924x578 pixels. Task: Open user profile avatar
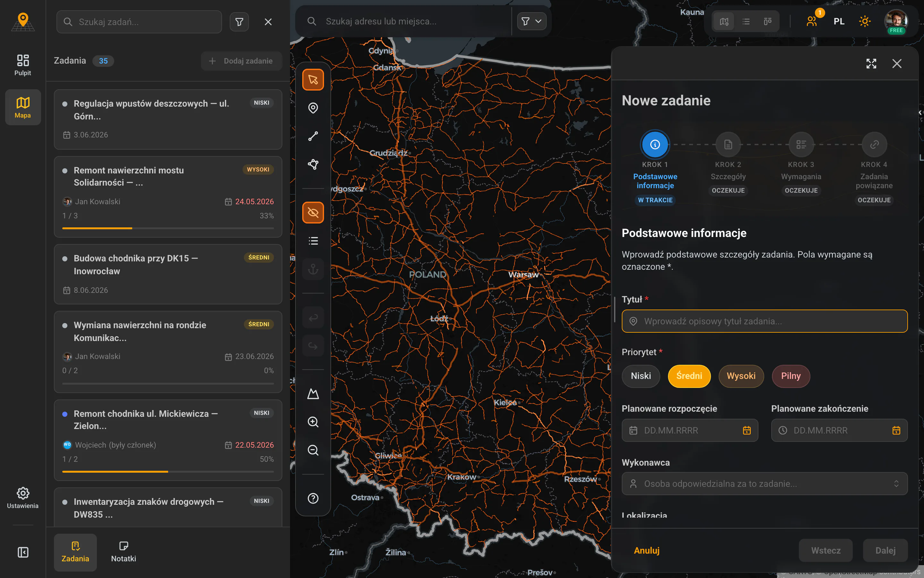coord(896,22)
